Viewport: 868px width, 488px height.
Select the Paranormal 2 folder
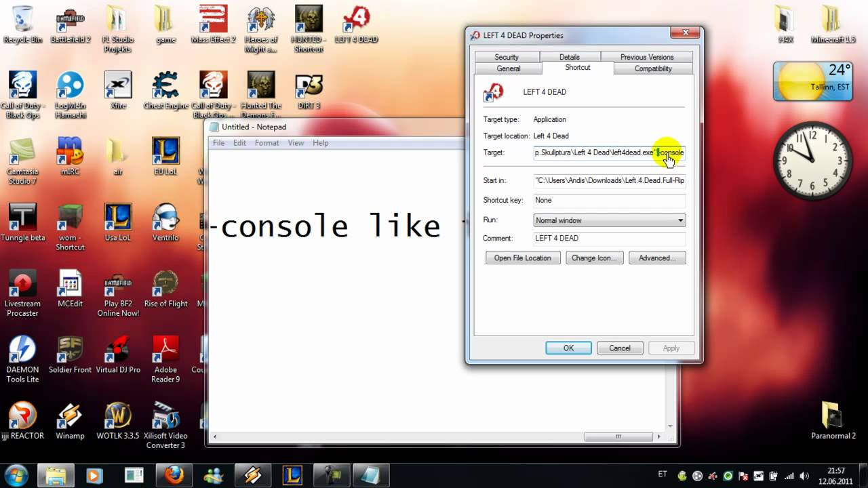click(832, 421)
